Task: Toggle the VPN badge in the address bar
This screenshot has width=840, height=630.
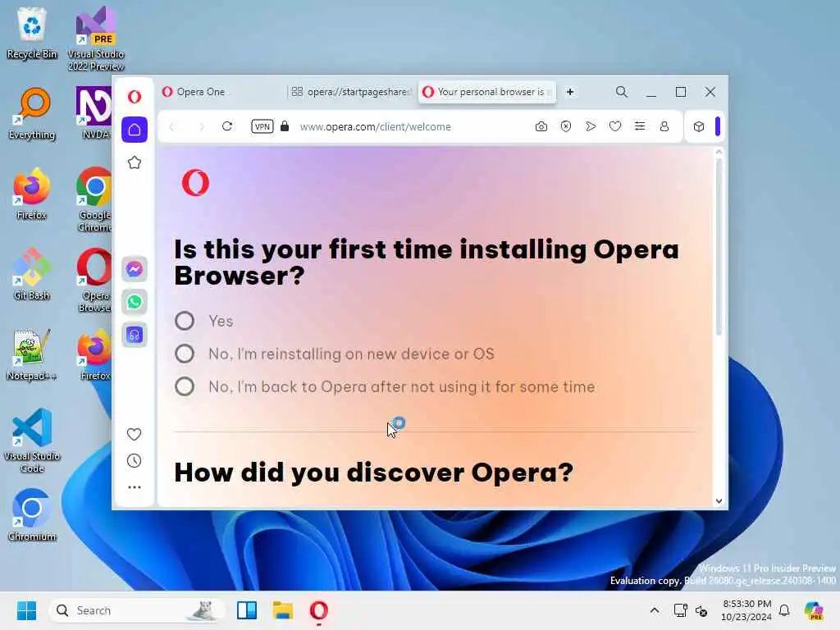Action: [262, 126]
